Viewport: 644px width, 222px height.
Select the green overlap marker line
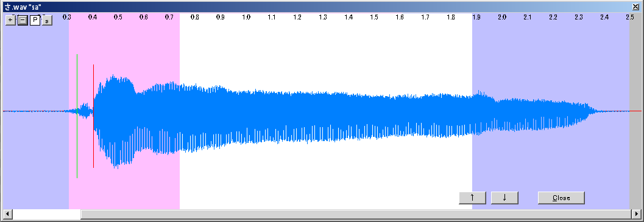pyautogui.click(x=77, y=116)
